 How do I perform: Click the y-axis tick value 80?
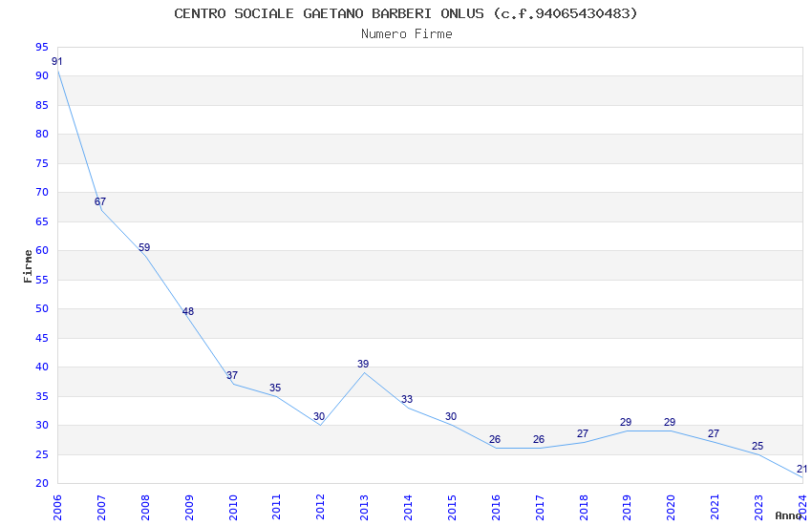(x=42, y=134)
